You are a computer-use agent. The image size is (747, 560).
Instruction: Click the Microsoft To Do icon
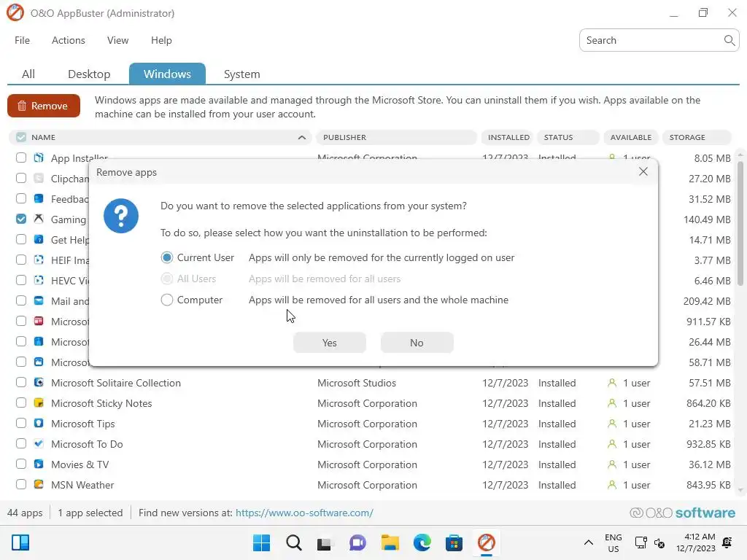tap(39, 444)
